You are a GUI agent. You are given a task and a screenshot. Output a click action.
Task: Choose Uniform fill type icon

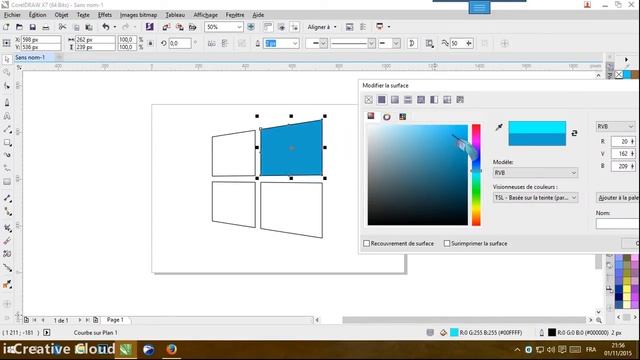[382, 100]
